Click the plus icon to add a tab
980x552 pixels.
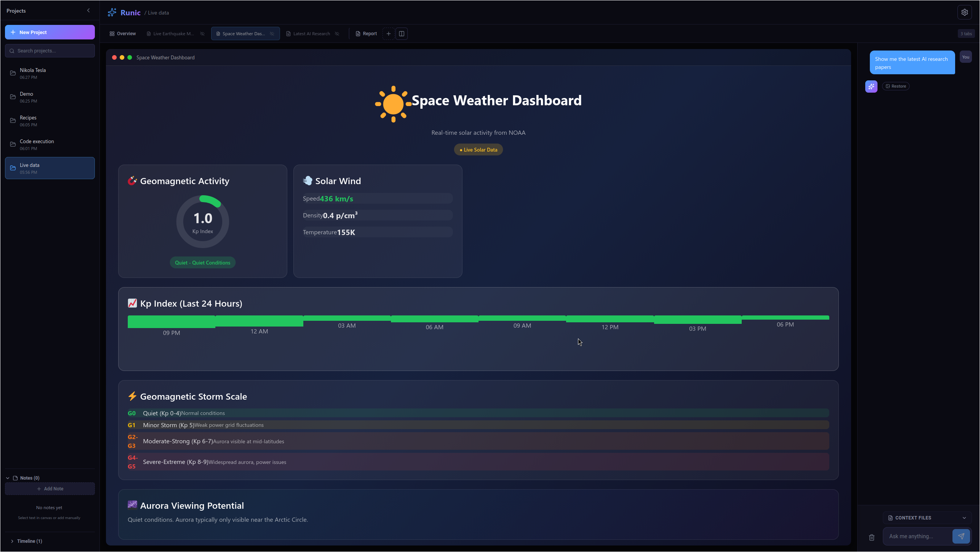coord(388,34)
